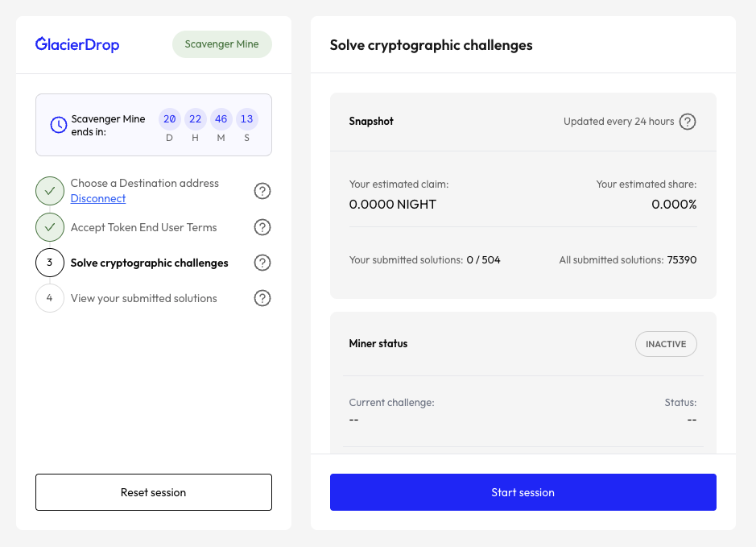Click the Scavenger Mine badge
The height and width of the screenshot is (547, 756).
pyautogui.click(x=221, y=44)
